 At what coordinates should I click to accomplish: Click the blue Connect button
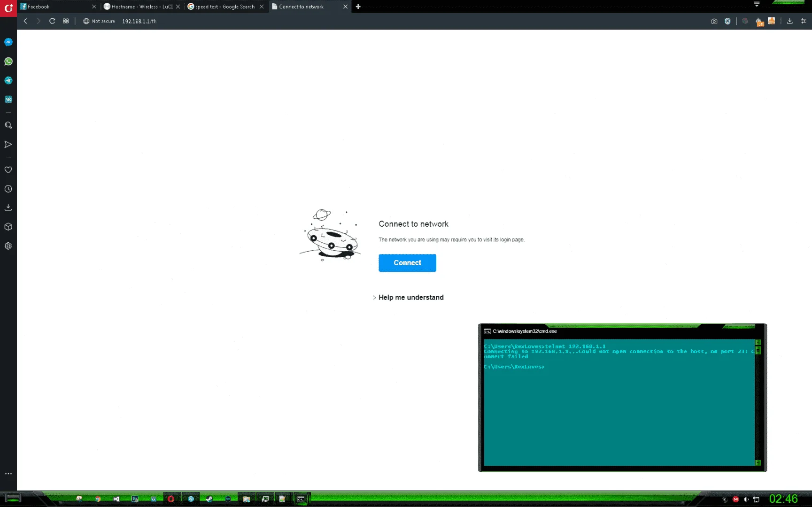(407, 263)
